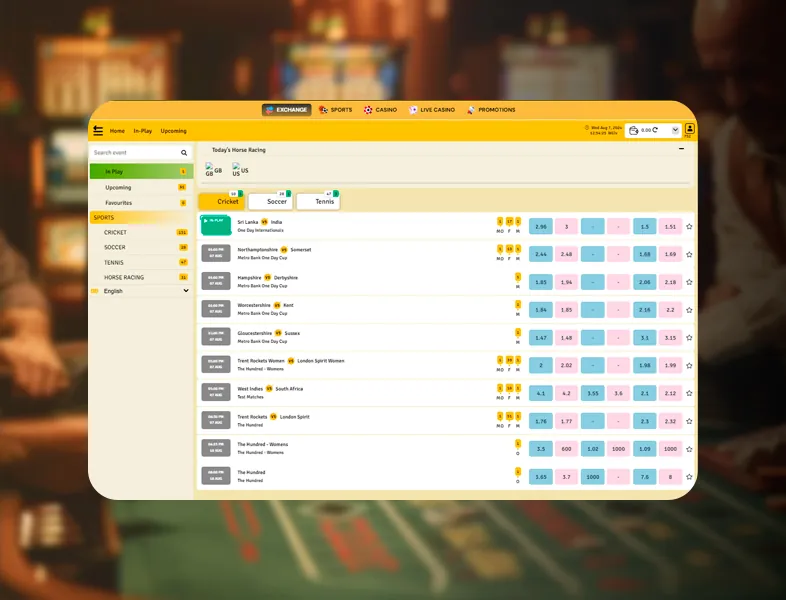Go to Home link
This screenshot has height=600, width=786.
pyautogui.click(x=117, y=131)
